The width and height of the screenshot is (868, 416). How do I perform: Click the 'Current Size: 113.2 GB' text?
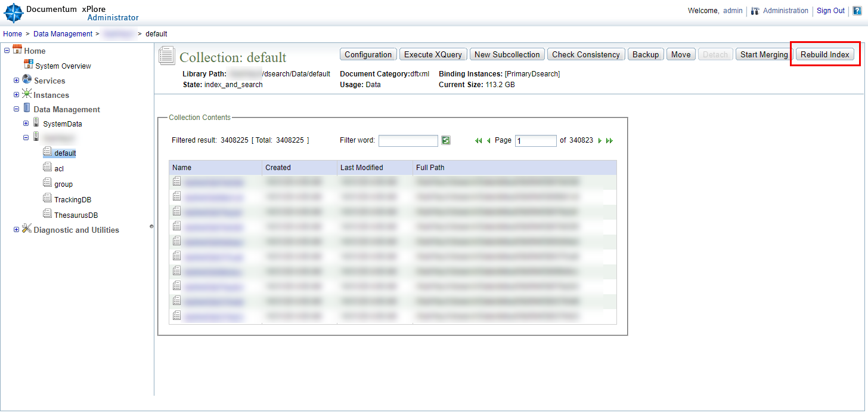click(x=477, y=85)
